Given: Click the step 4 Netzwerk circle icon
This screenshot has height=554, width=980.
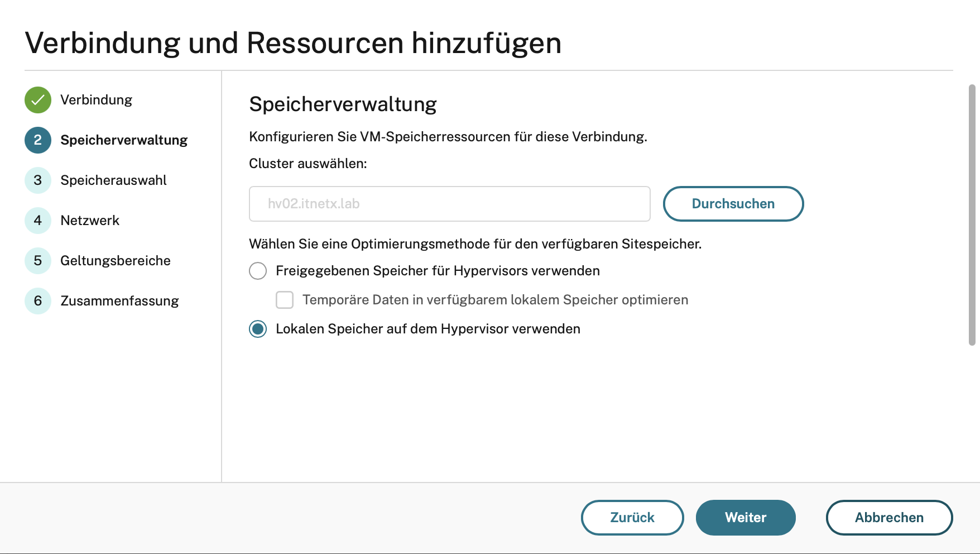Looking at the screenshot, I should 38,221.
